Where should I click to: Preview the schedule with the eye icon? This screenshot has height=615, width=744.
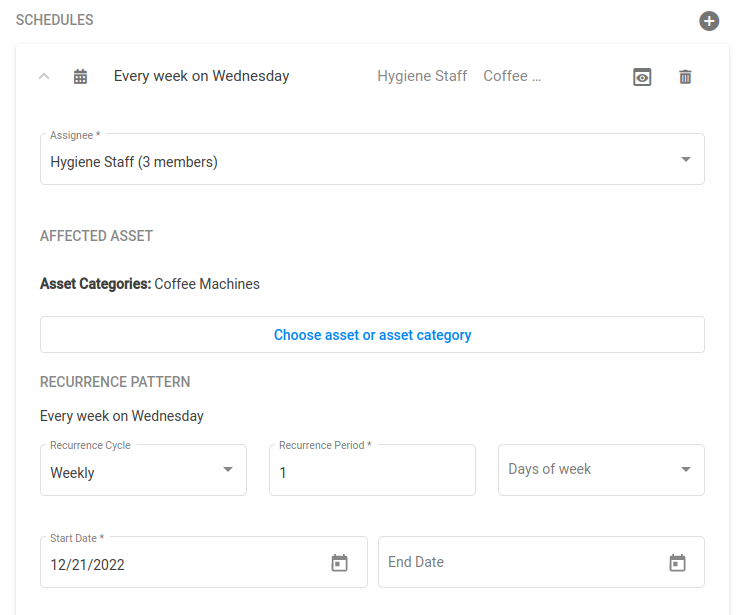pyautogui.click(x=642, y=77)
